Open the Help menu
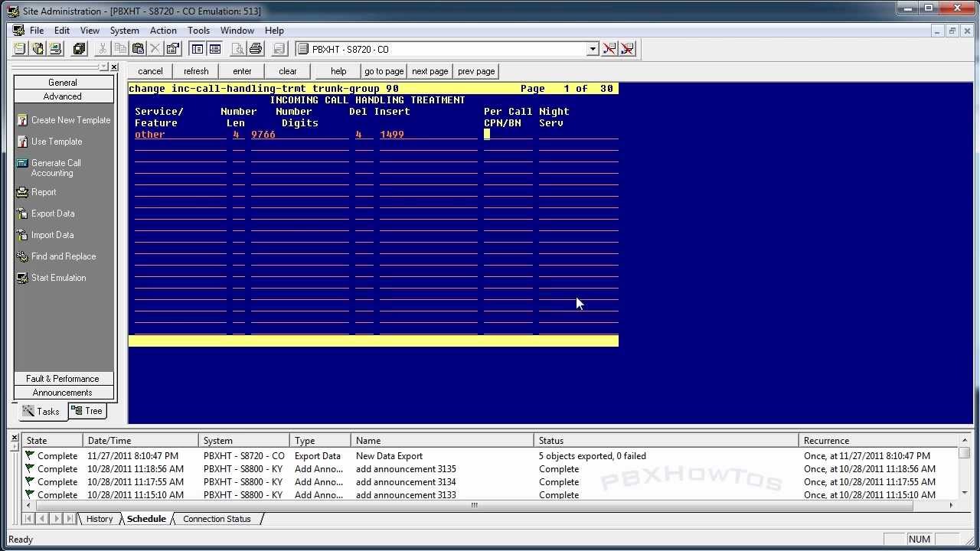The width and height of the screenshot is (980, 551). coord(274,31)
